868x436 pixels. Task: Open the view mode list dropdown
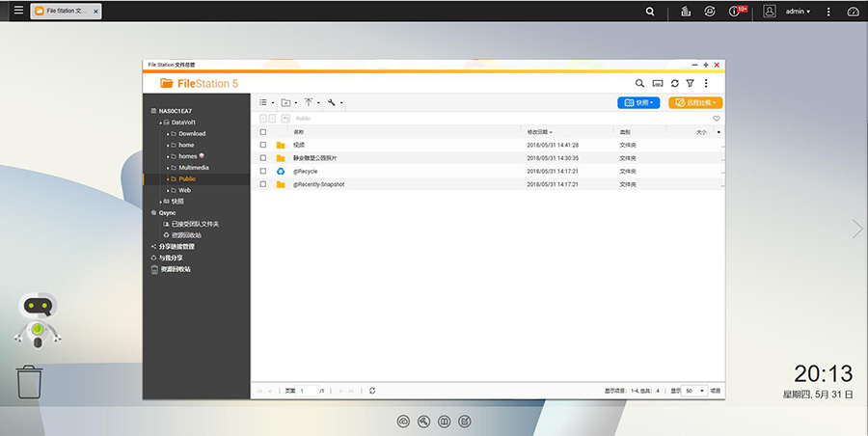pyautogui.click(x=266, y=102)
